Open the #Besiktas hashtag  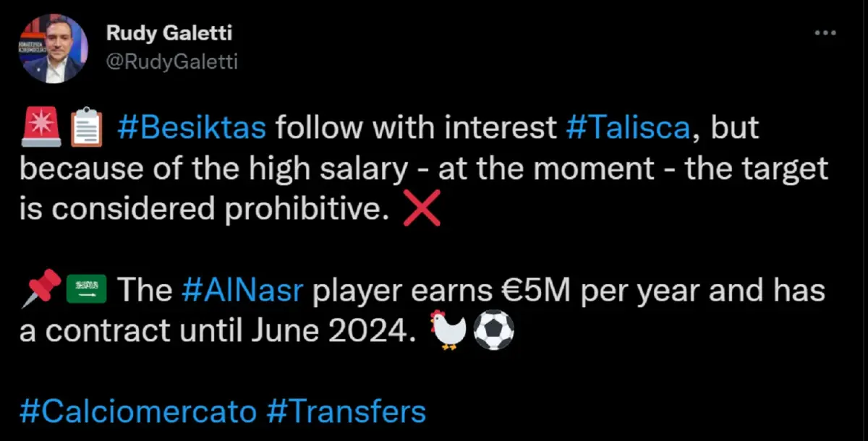coord(192,129)
